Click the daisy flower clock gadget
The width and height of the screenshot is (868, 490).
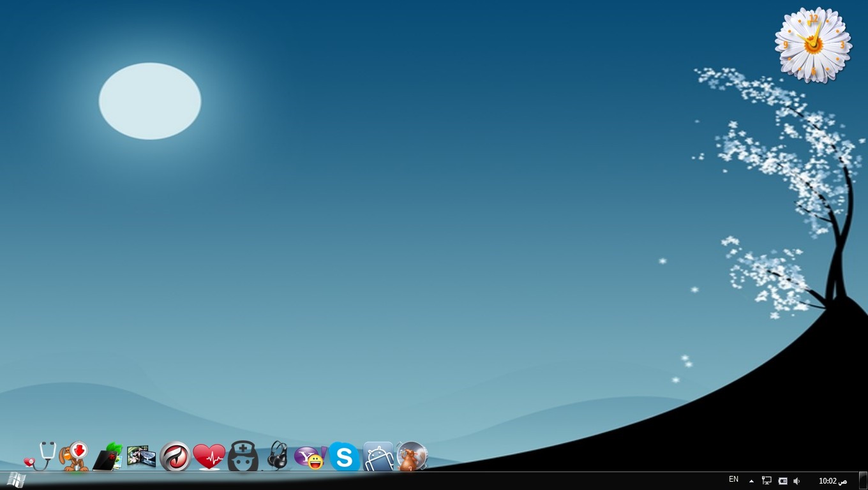(x=813, y=45)
